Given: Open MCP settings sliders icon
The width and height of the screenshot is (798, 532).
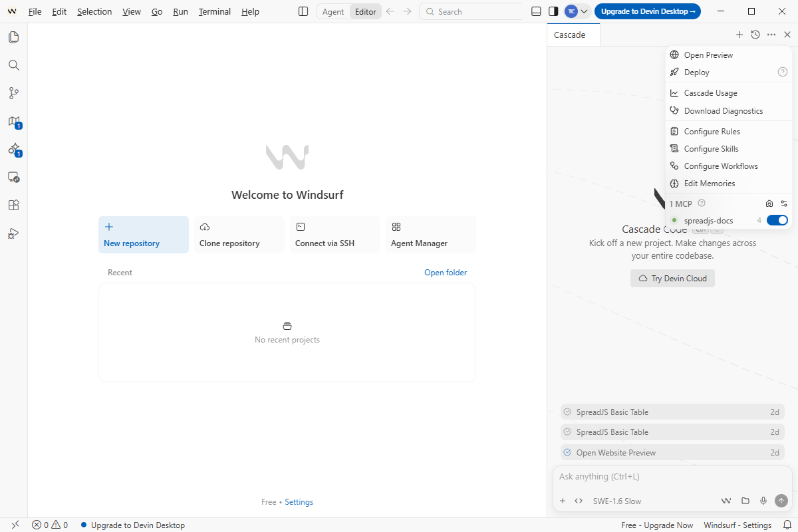Looking at the screenshot, I should point(784,203).
